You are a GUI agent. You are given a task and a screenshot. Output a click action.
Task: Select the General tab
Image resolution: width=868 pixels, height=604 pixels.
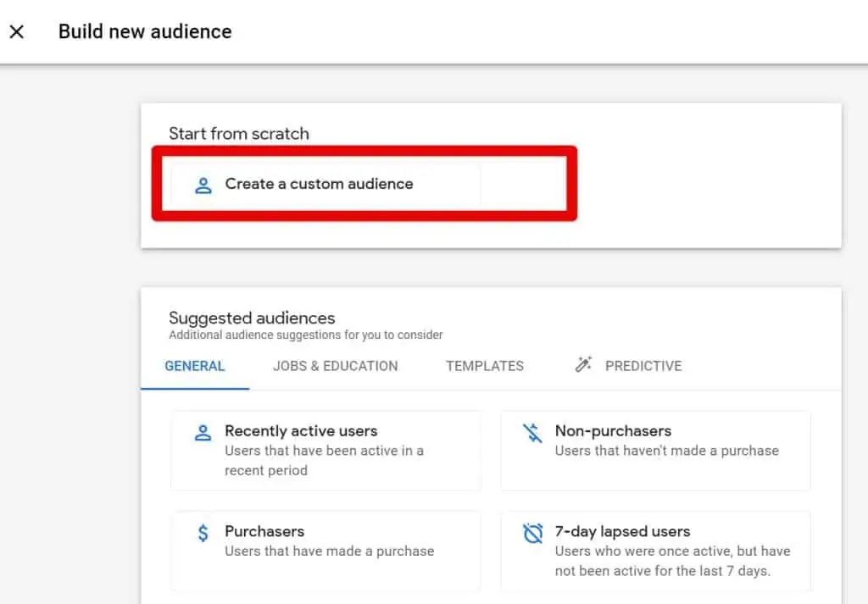click(195, 366)
